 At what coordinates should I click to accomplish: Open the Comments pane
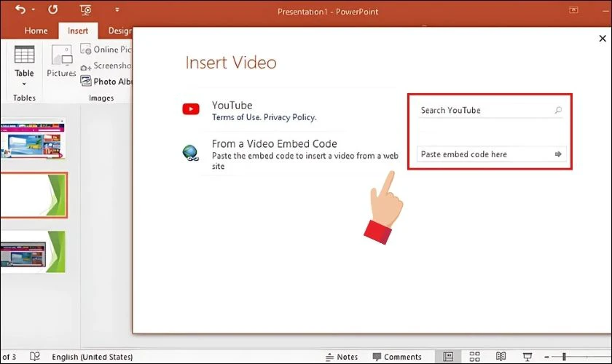397,357
